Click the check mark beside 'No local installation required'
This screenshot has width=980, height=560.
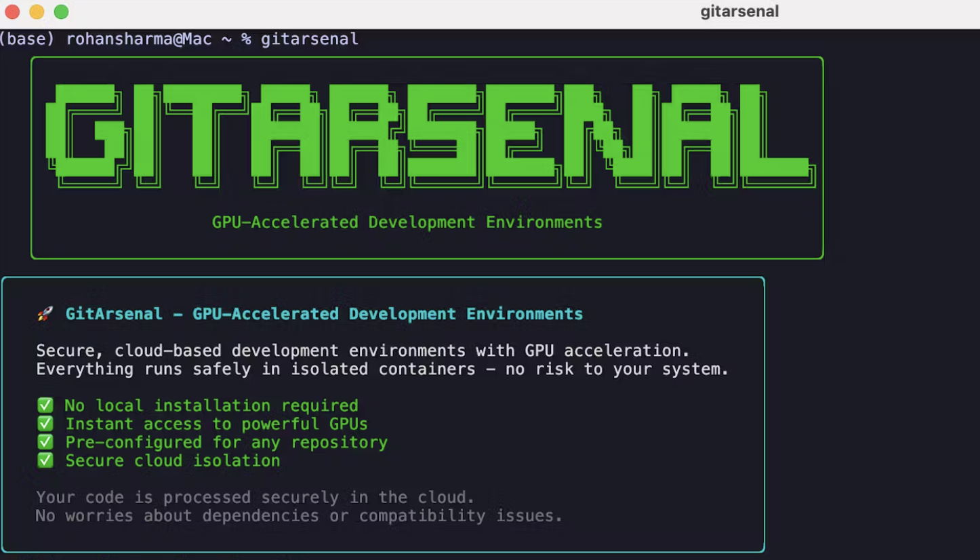(45, 405)
